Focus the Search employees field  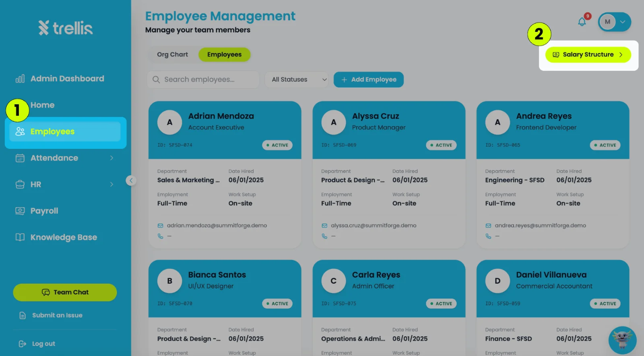203,80
